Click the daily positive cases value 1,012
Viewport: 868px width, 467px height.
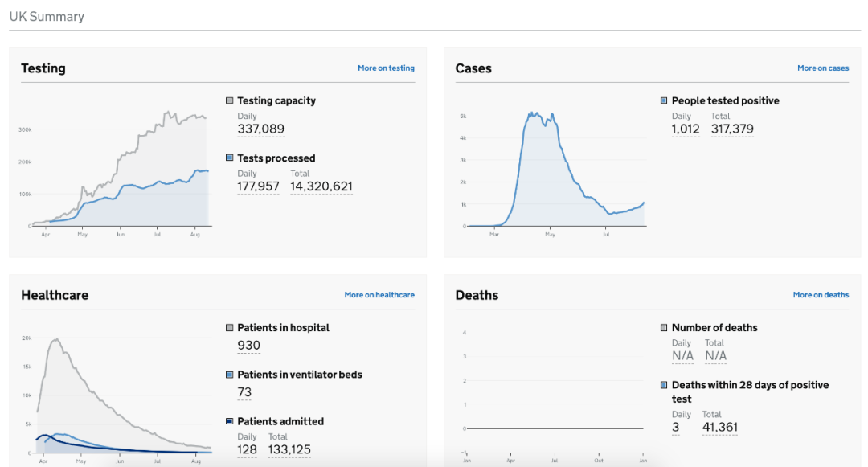[686, 129]
